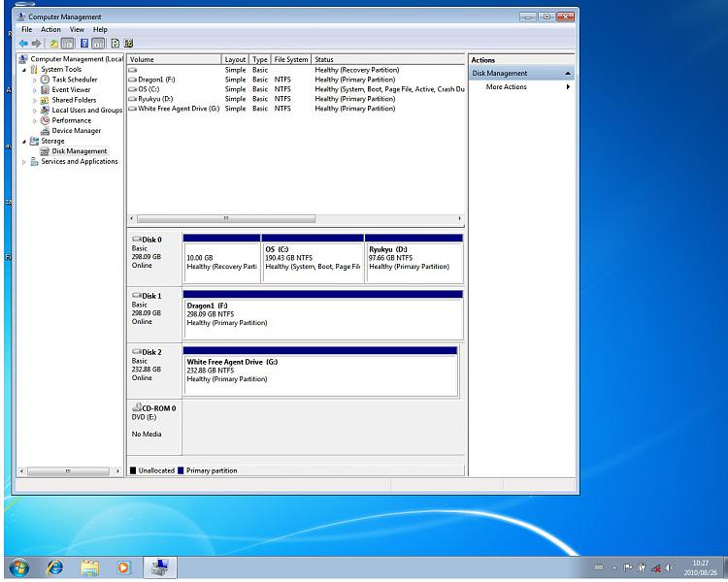Click the Services and Applications icon

pos(34,161)
